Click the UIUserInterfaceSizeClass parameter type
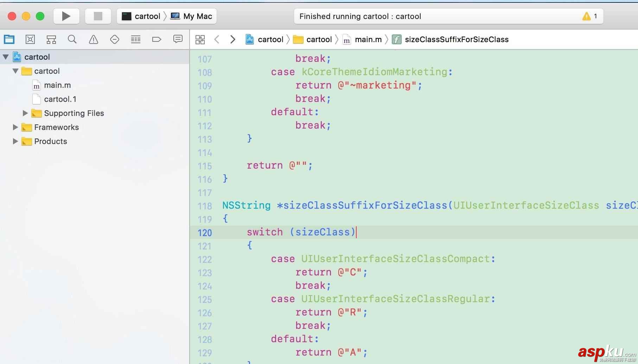This screenshot has height=364, width=638. point(526,206)
